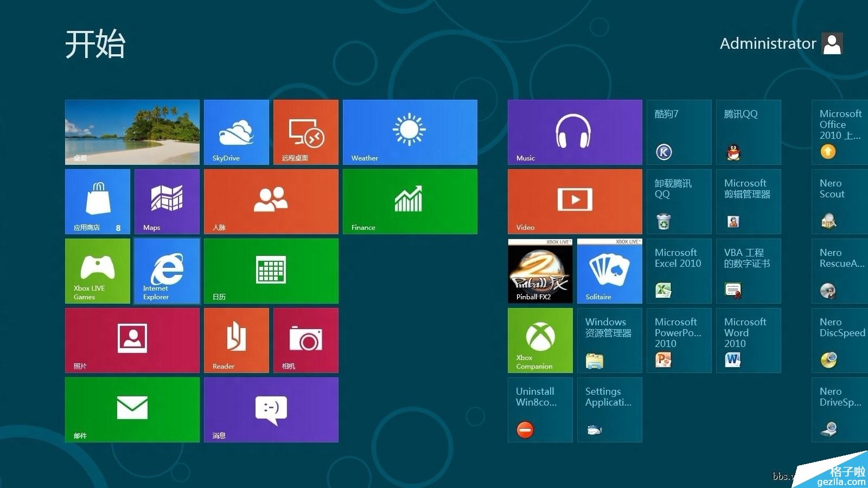Open the Desktop tile with beach photo

132,132
